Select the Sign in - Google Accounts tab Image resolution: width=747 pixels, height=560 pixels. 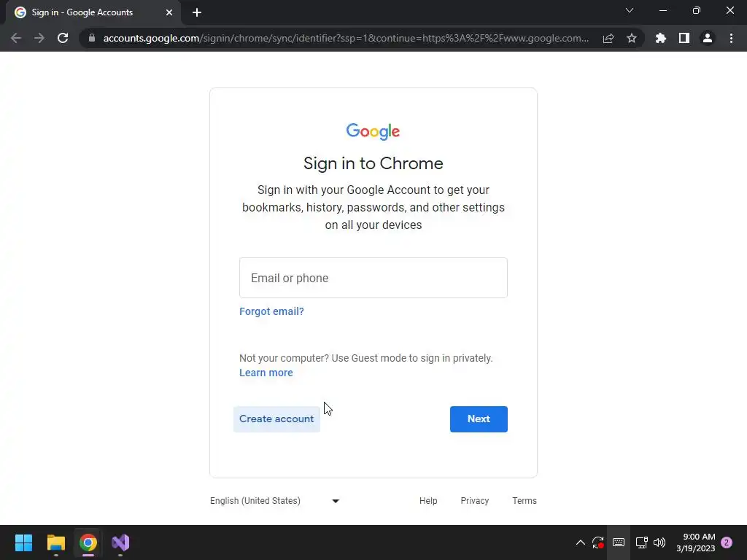(93, 12)
